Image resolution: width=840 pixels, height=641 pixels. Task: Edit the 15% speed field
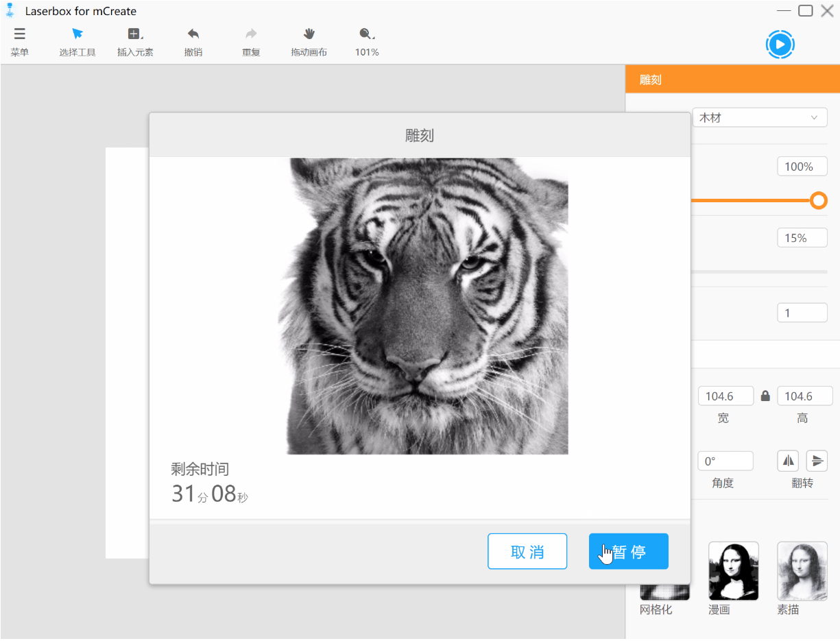tap(802, 238)
